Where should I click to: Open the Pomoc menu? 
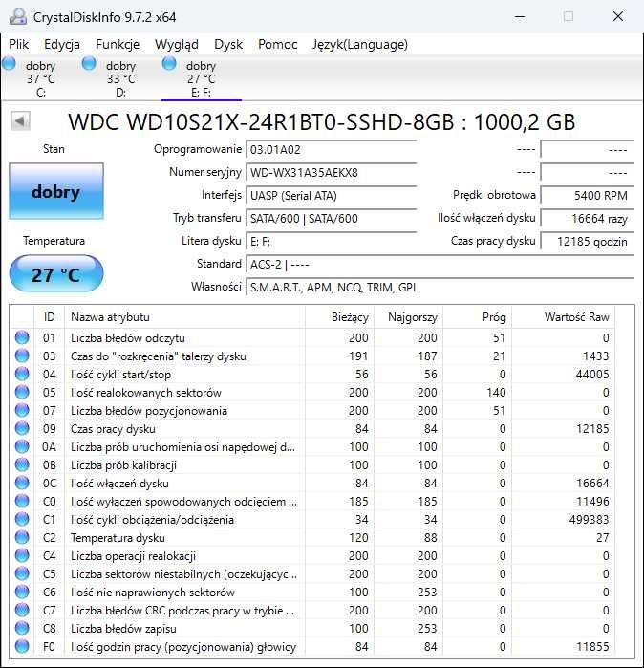(x=278, y=44)
